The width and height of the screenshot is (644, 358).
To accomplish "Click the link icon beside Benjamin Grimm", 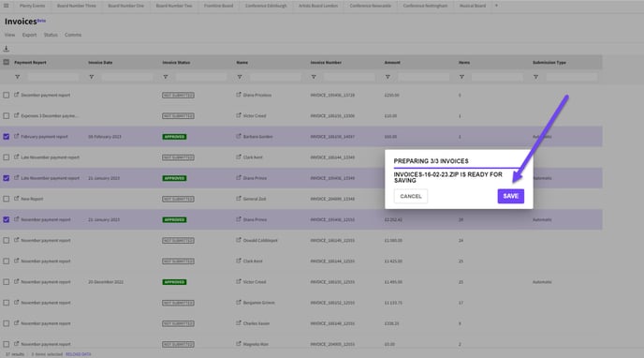I will 239,303.
